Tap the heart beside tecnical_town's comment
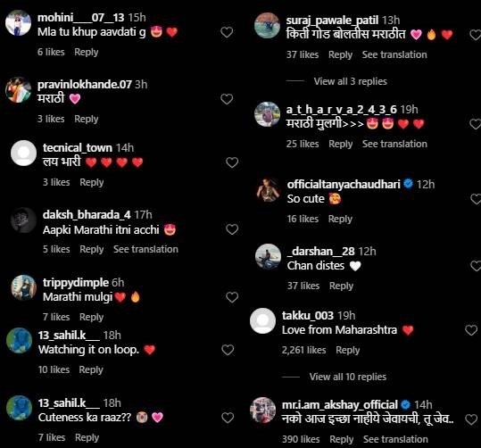Screen dimensions: 481x448 (232, 162)
